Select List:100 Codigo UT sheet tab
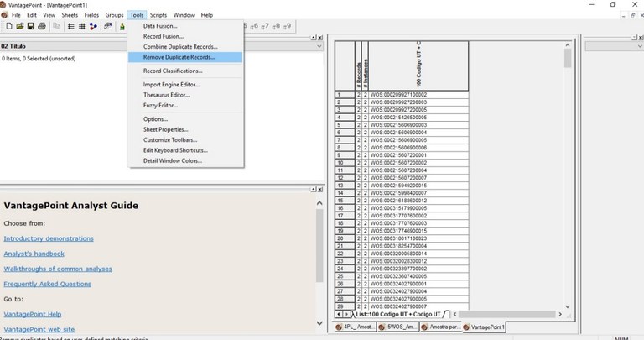 point(398,314)
